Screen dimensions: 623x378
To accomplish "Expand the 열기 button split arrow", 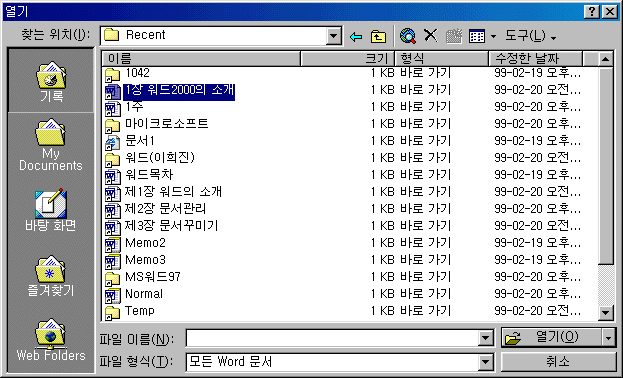I will [609, 338].
